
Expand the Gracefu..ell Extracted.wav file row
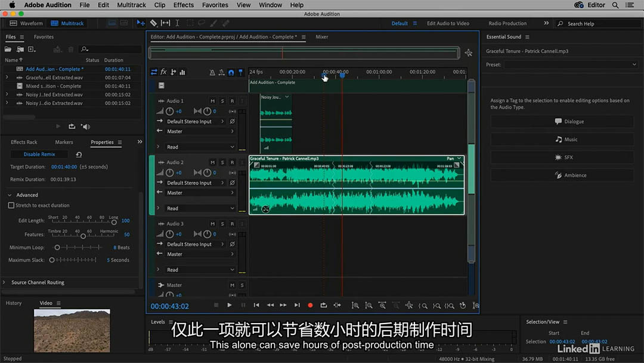click(x=7, y=77)
